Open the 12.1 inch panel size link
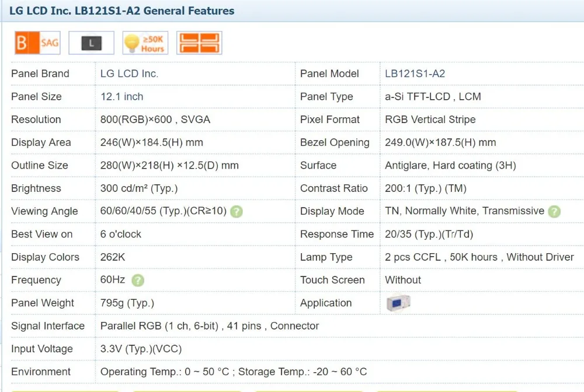The height and width of the screenshot is (392, 584). [122, 97]
